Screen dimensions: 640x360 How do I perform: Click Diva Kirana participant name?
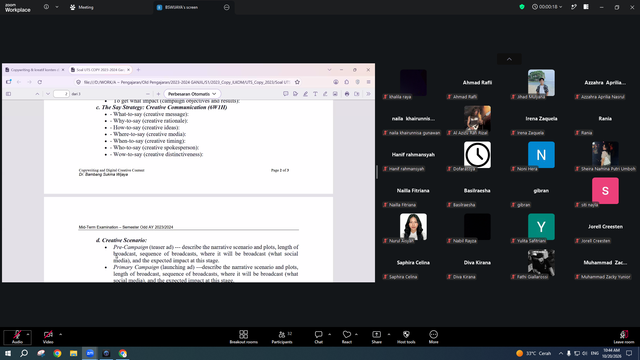click(477, 262)
